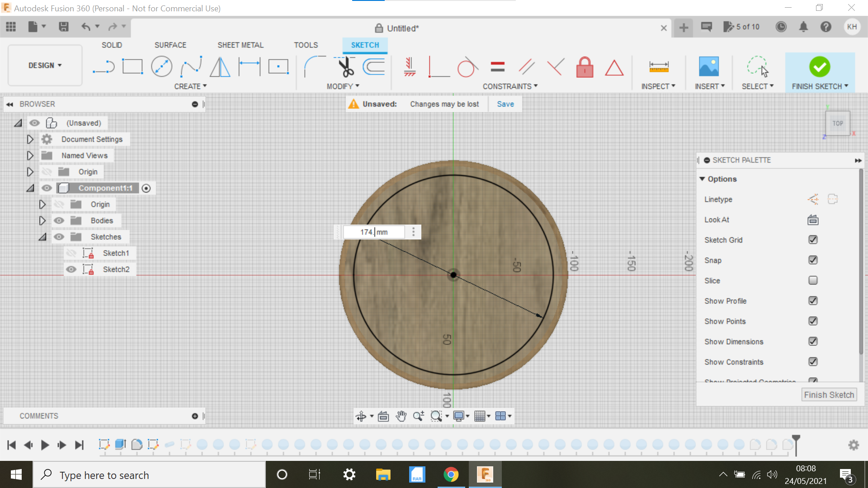Hide the Sketch2 visibility eye
868x488 pixels.
(71, 269)
